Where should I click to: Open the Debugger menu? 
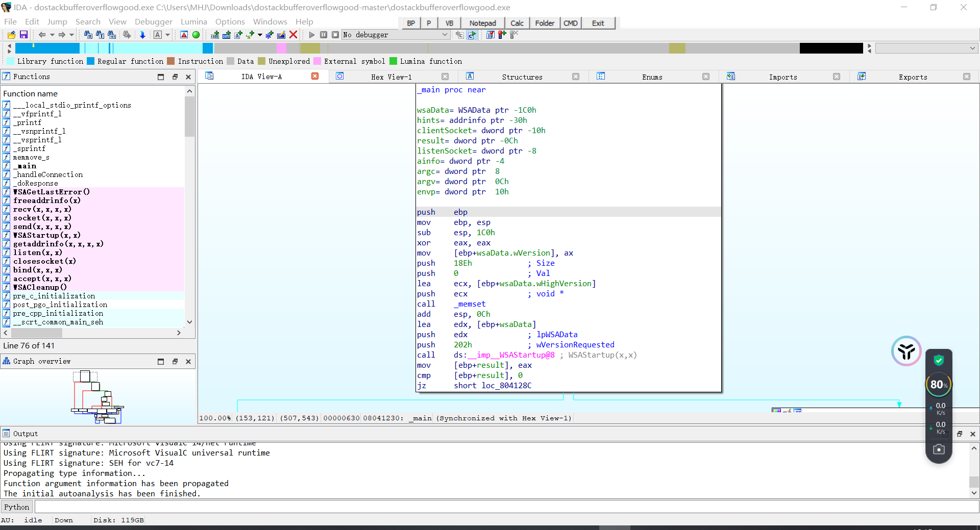coord(153,21)
